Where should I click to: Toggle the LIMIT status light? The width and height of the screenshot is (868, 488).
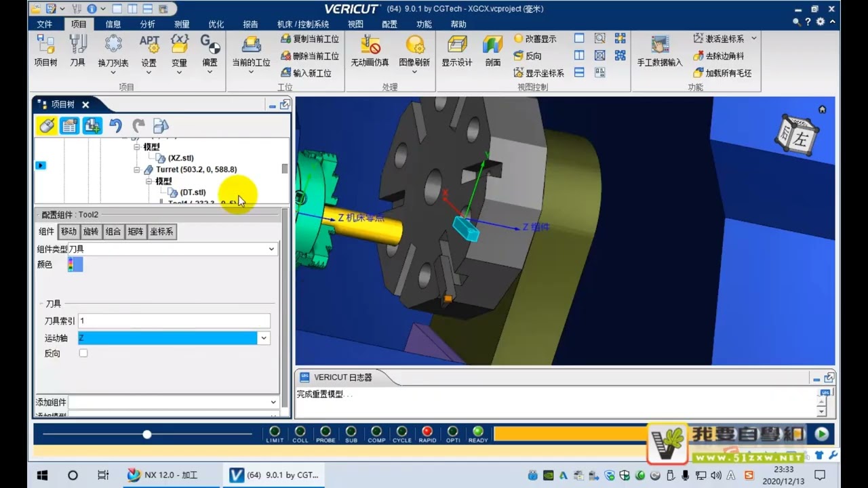pos(275,431)
